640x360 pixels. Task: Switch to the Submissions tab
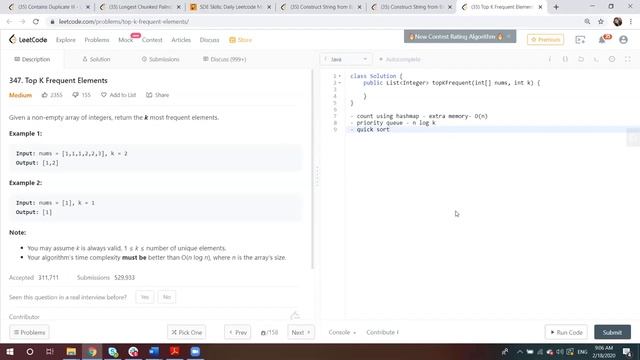pyautogui.click(x=160, y=59)
